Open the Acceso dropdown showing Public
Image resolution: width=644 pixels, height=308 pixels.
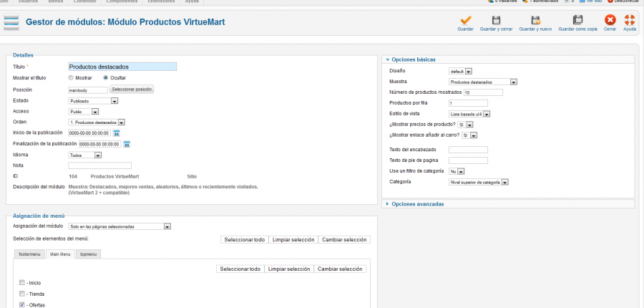coord(84,112)
